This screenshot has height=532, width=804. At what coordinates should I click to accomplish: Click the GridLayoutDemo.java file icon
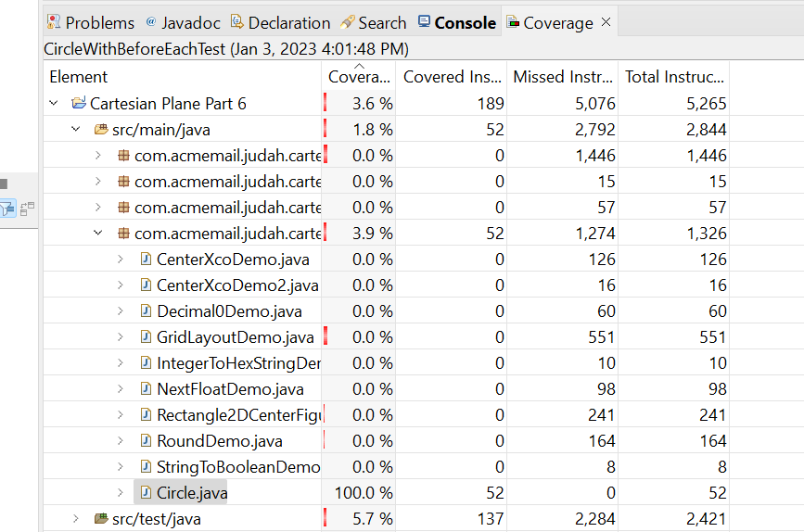(x=146, y=337)
